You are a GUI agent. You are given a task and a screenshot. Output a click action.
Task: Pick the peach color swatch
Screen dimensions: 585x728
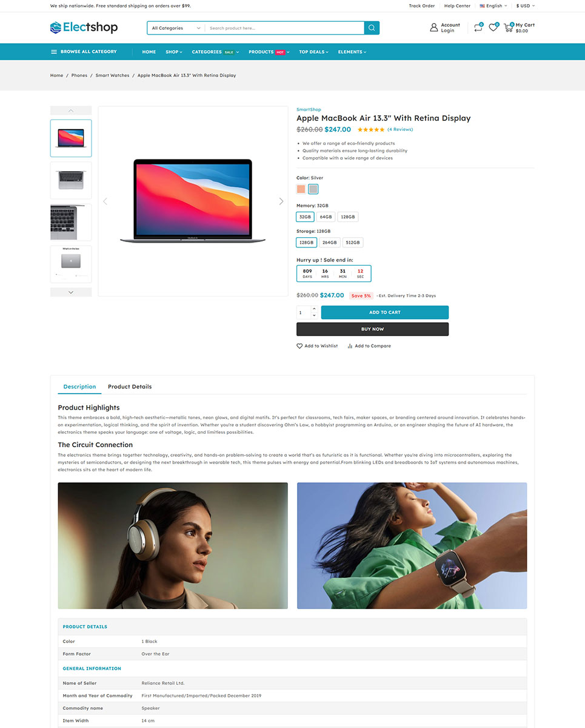tap(301, 189)
